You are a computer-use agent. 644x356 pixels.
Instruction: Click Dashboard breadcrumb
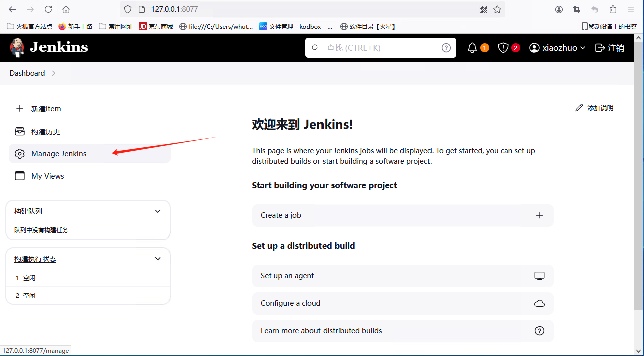[27, 73]
